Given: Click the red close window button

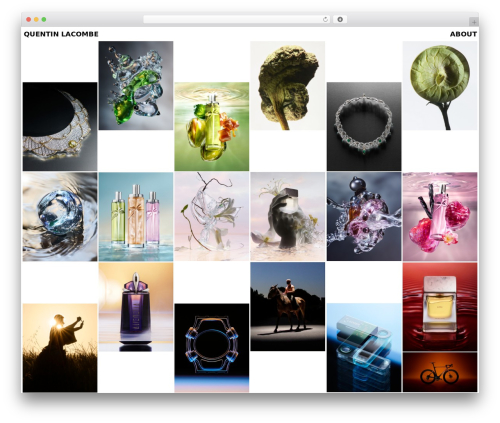Looking at the screenshot, I should [29, 19].
